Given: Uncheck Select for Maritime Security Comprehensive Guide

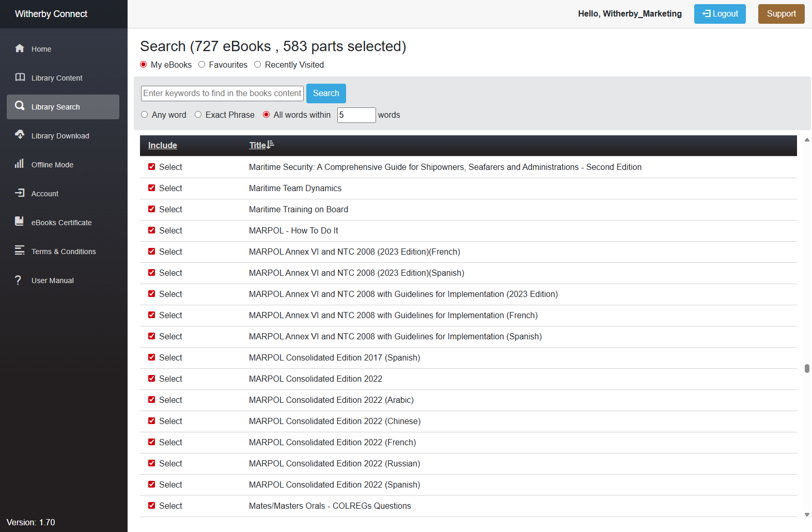Looking at the screenshot, I should click(x=152, y=167).
